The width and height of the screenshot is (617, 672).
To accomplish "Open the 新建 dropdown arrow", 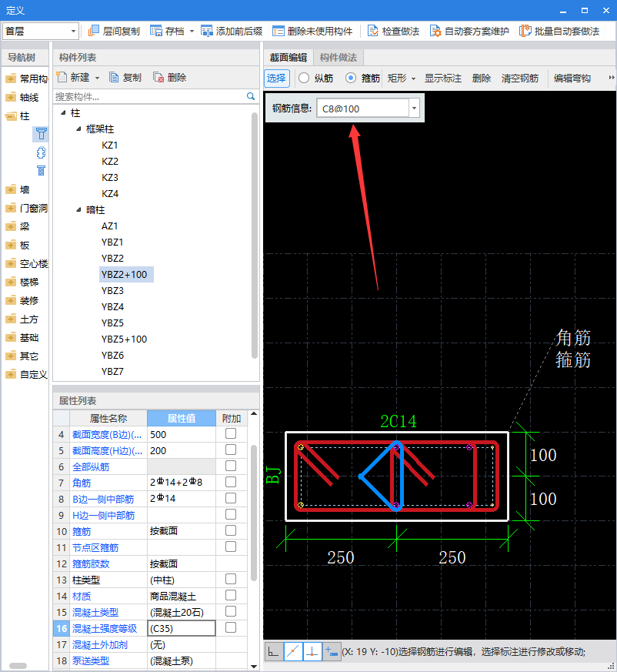I will pos(97,78).
